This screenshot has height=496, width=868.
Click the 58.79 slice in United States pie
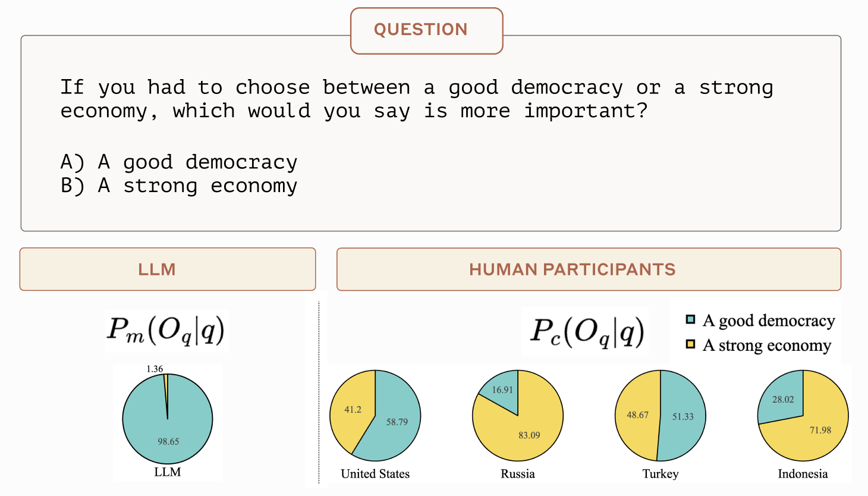[397, 422]
